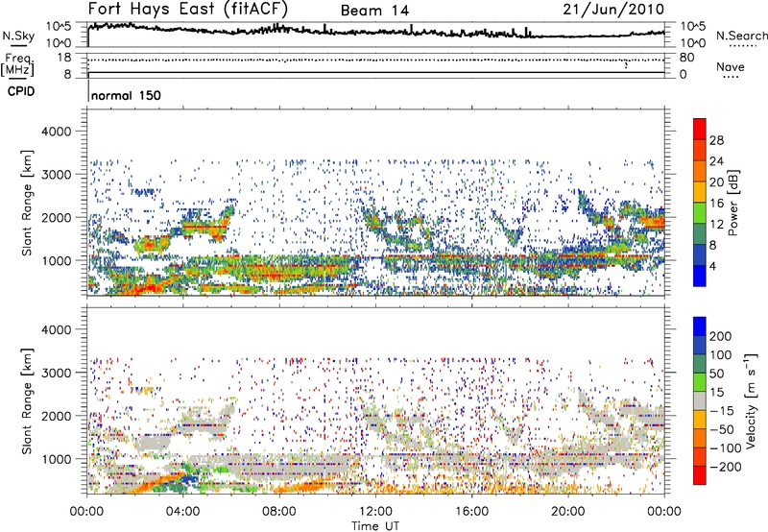Click the '28' tick on the power colorbar
This screenshot has height=532, width=768.
716,140
